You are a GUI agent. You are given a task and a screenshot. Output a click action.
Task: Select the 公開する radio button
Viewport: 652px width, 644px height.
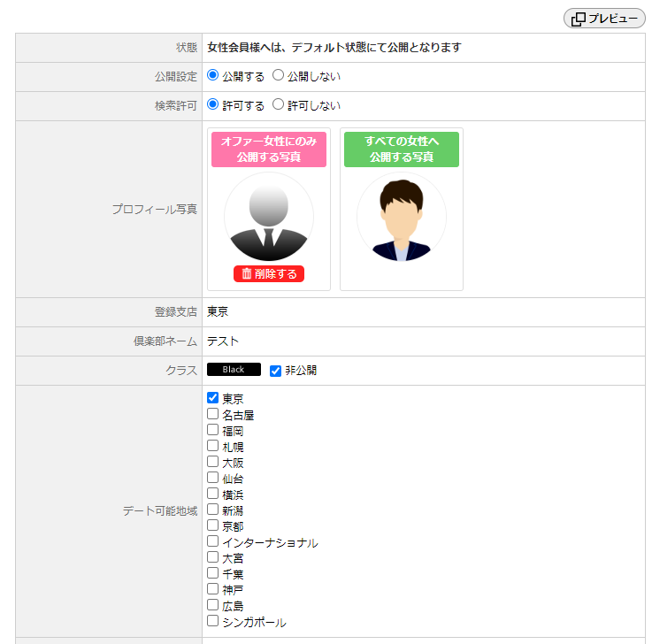pos(212,76)
